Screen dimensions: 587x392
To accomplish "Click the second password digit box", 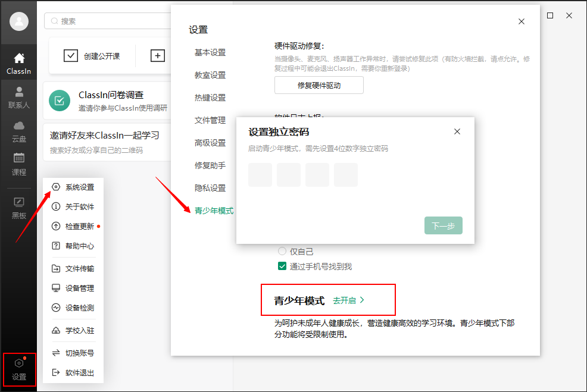I will coord(289,175).
